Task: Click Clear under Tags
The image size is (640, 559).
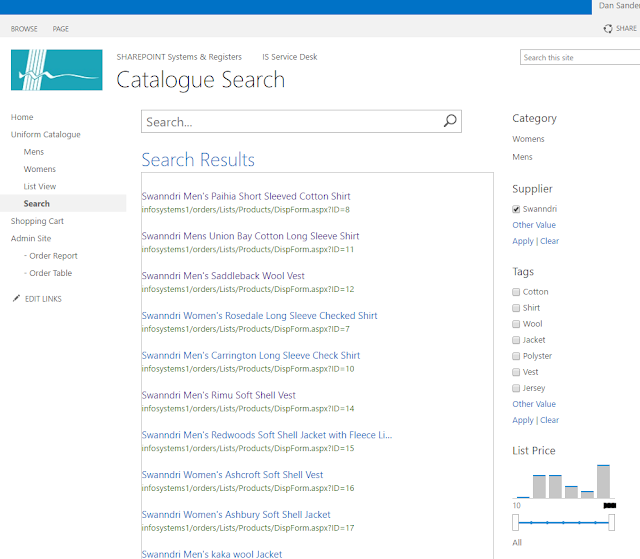Action: click(x=549, y=420)
